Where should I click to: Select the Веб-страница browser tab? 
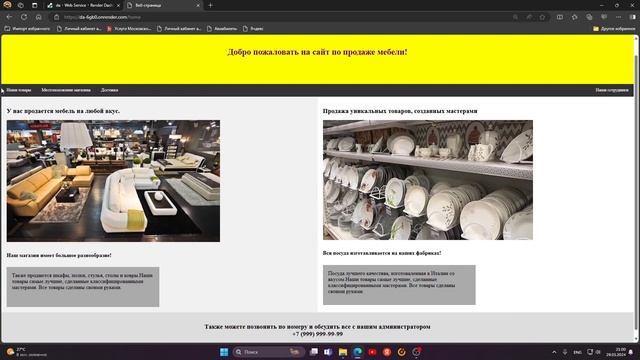click(x=163, y=5)
